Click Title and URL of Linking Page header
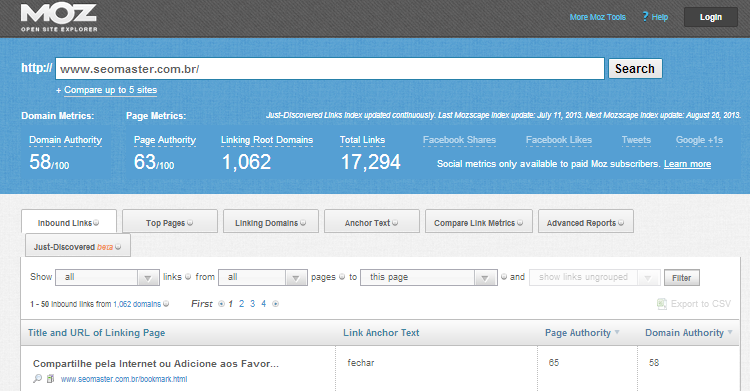This screenshot has height=391, width=750. (97, 333)
